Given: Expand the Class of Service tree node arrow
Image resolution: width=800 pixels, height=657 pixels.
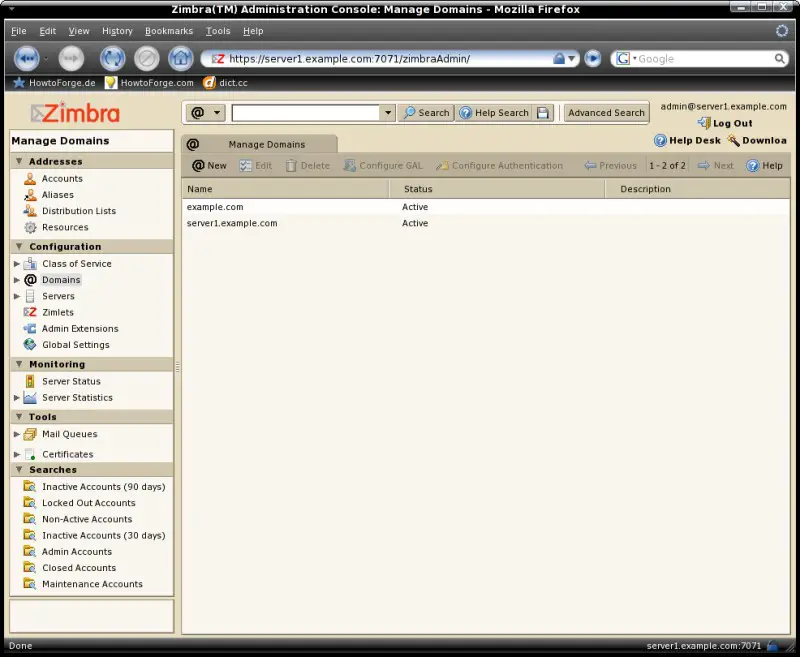Looking at the screenshot, I should pos(17,264).
